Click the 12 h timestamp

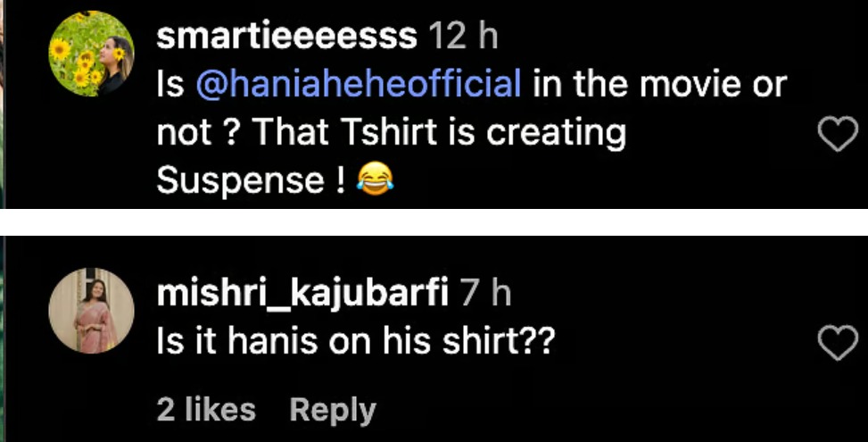coord(463,37)
